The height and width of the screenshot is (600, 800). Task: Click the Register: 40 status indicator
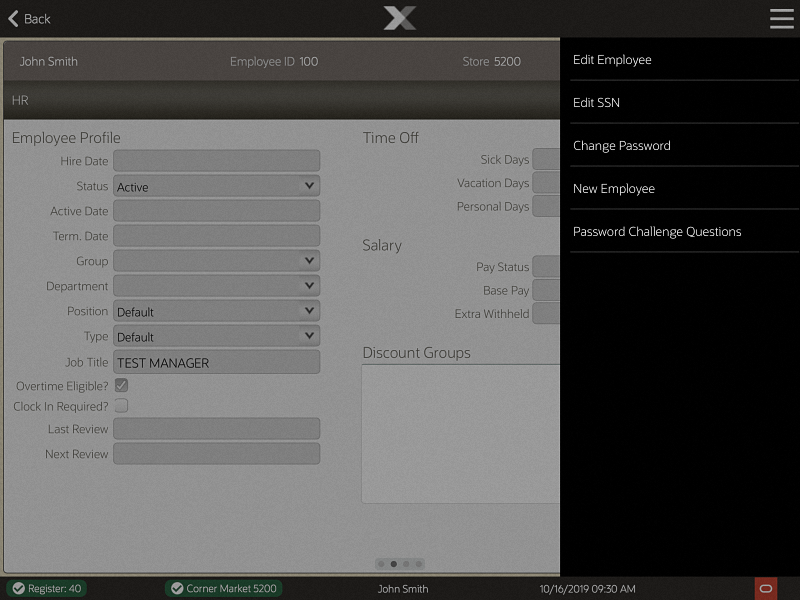click(x=47, y=588)
